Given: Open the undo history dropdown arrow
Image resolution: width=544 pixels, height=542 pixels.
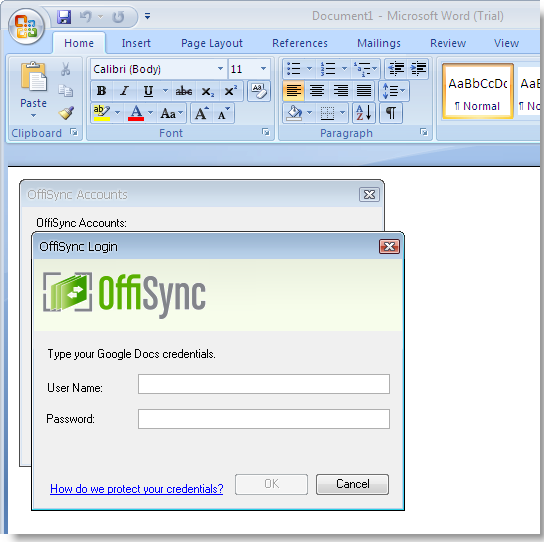Looking at the screenshot, I should tap(100, 16).
